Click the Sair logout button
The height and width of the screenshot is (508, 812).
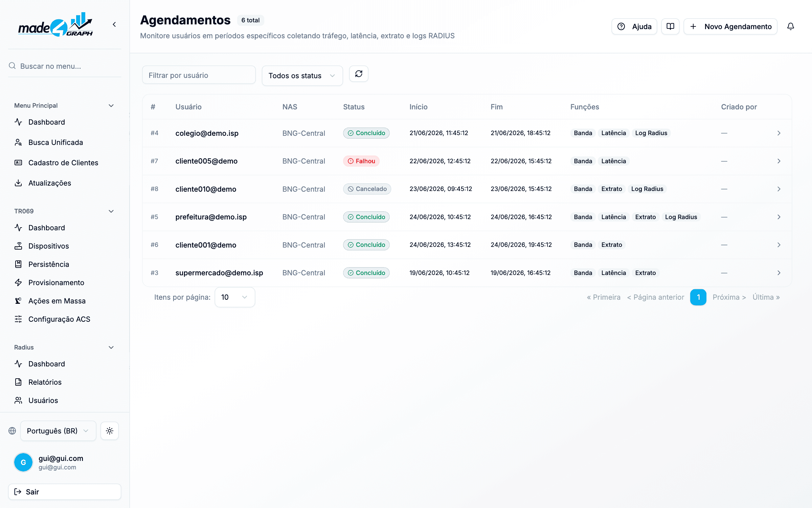[x=65, y=492]
